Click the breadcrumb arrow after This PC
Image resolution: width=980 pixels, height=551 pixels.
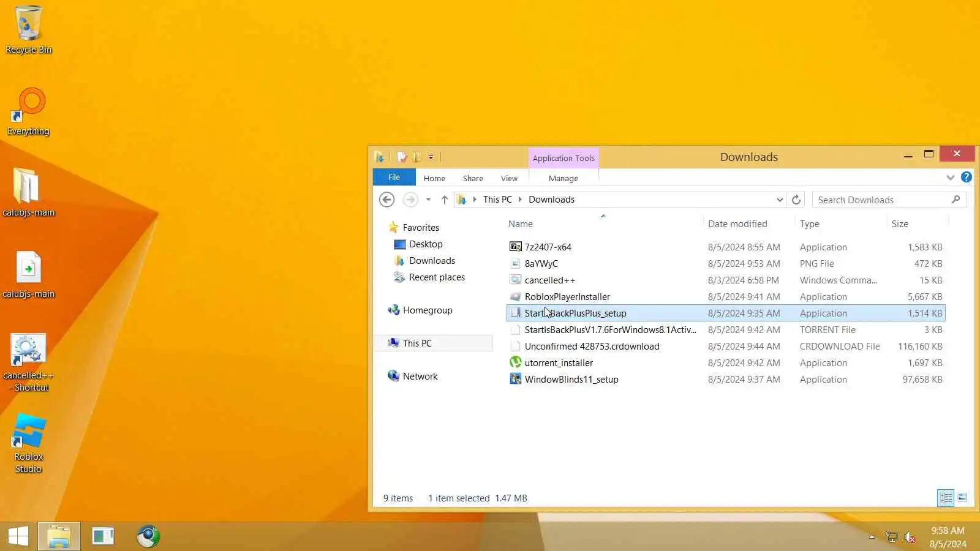(520, 200)
